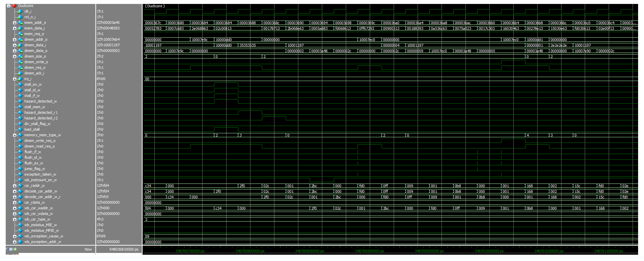Click the green insert cursor icon

(15, 249)
